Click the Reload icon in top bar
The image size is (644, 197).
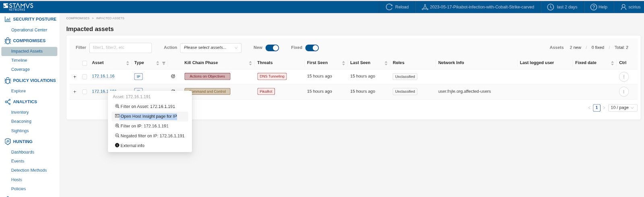point(389,7)
